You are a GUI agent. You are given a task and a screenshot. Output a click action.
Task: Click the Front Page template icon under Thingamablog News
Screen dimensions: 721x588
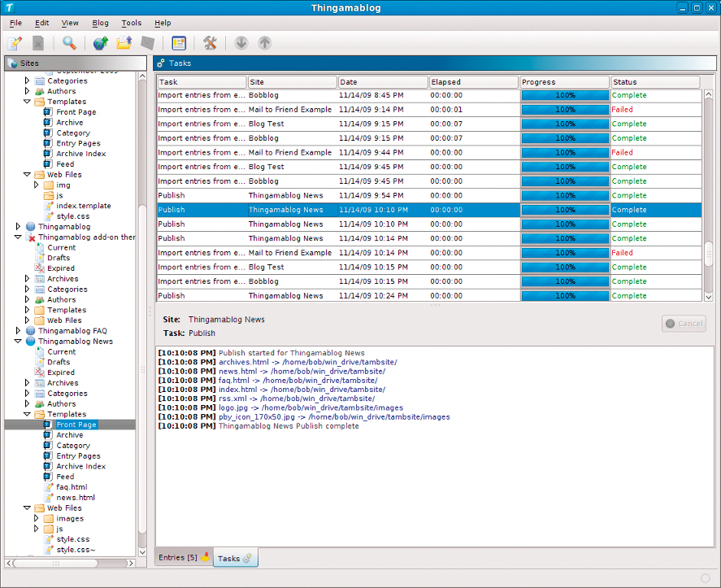coord(48,425)
